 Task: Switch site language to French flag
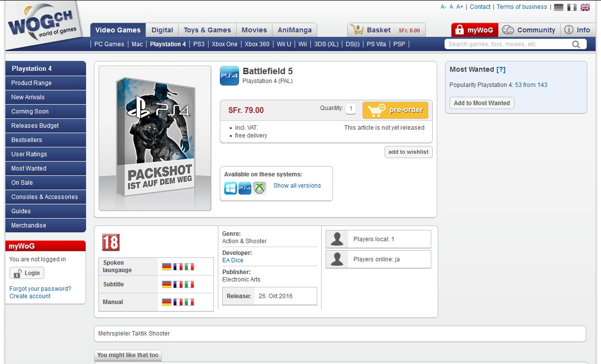(572, 7)
